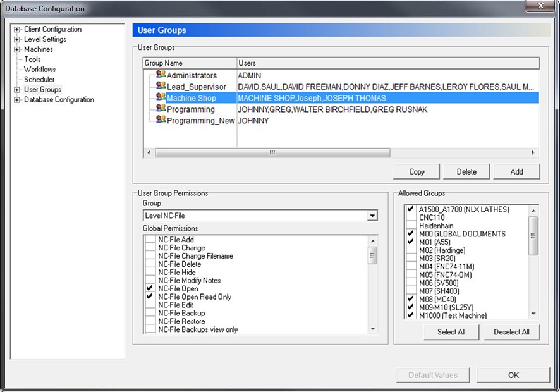Screen dimensions: 560x392
Task: Uncheck NC-File Open Read Only
Action: click(150, 297)
